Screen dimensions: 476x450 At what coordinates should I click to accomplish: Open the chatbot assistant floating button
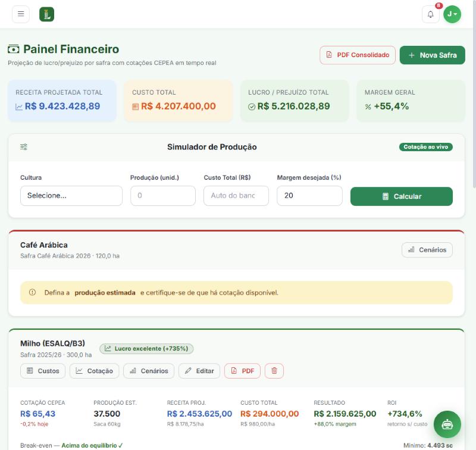tap(447, 424)
